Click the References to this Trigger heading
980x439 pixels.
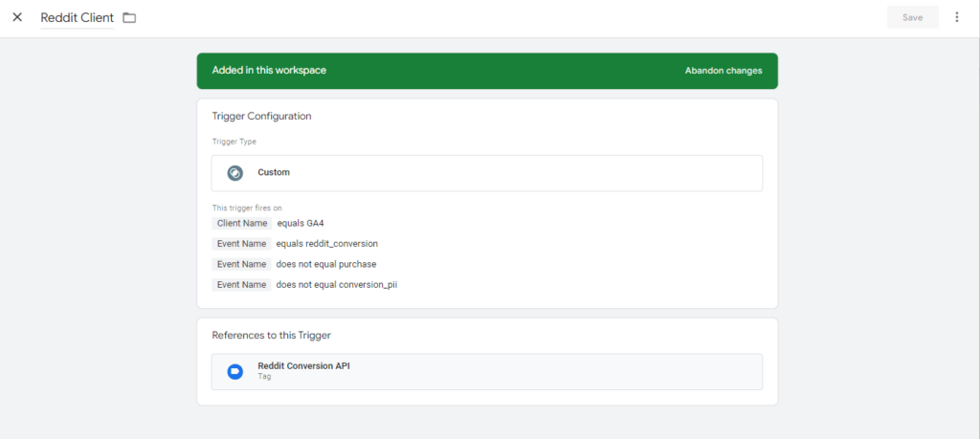pos(271,336)
